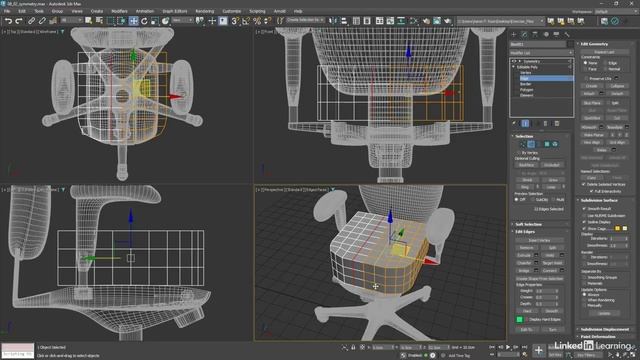Open the Modifiers menu

click(x=119, y=11)
